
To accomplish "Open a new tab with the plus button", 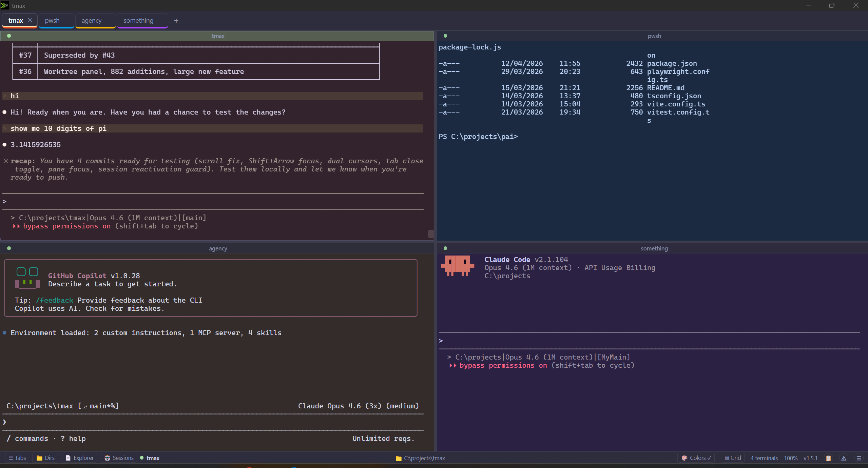I will point(176,21).
